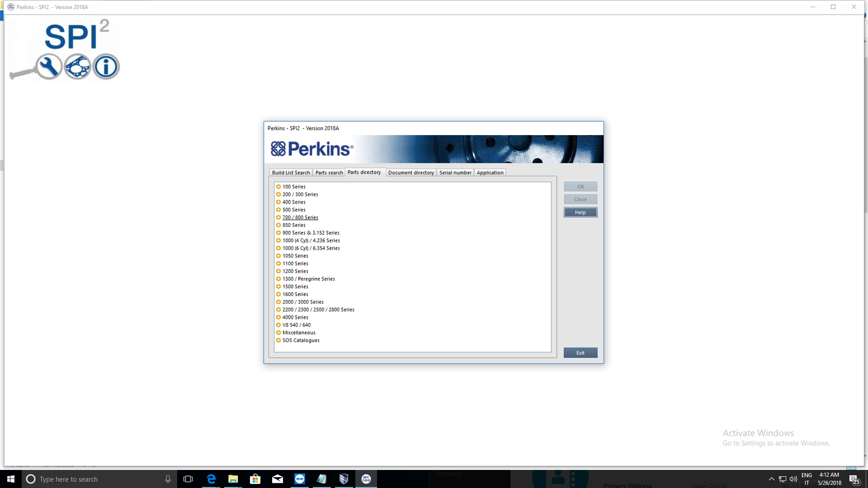Open the SPI2 app from the taskbar
This screenshot has height=488, width=868.
click(366, 478)
